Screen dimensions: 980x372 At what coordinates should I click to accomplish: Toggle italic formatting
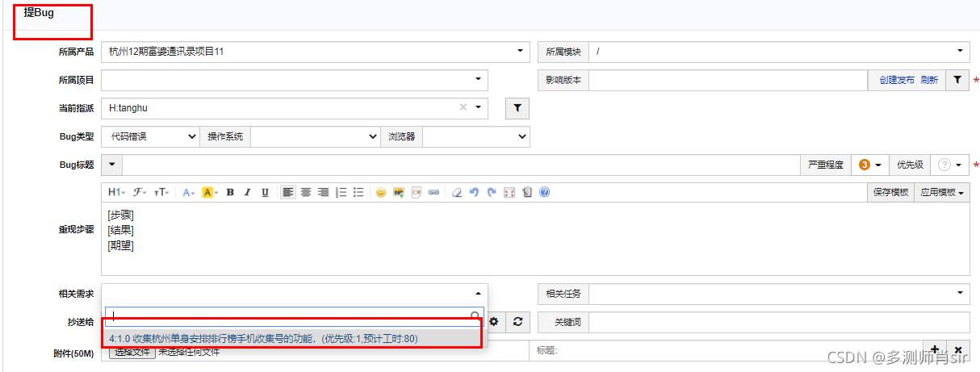click(247, 192)
